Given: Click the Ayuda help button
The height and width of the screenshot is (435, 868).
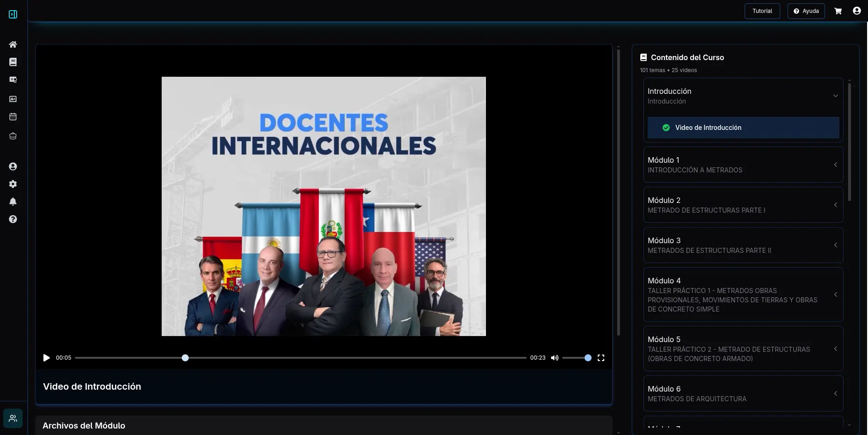Looking at the screenshot, I should (x=806, y=11).
